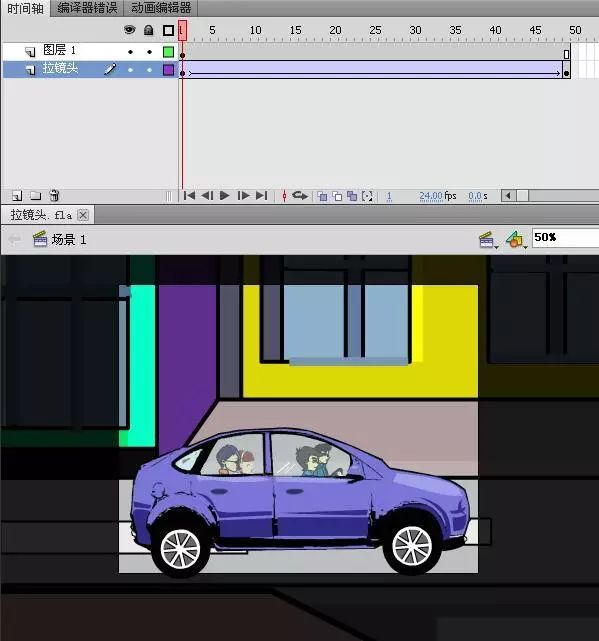Switch to the 编译器错误 tab
The height and width of the screenshot is (641, 599).
click(87, 8)
